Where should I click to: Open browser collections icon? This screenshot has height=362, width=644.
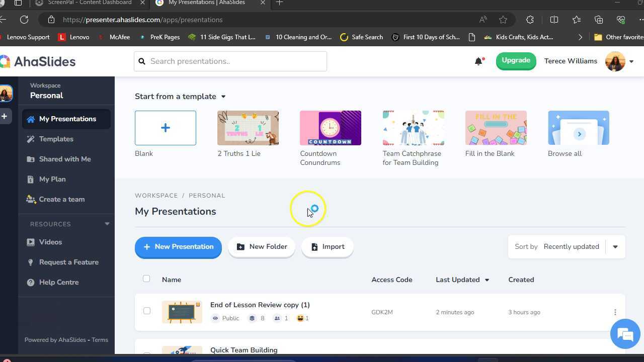pos(598,20)
